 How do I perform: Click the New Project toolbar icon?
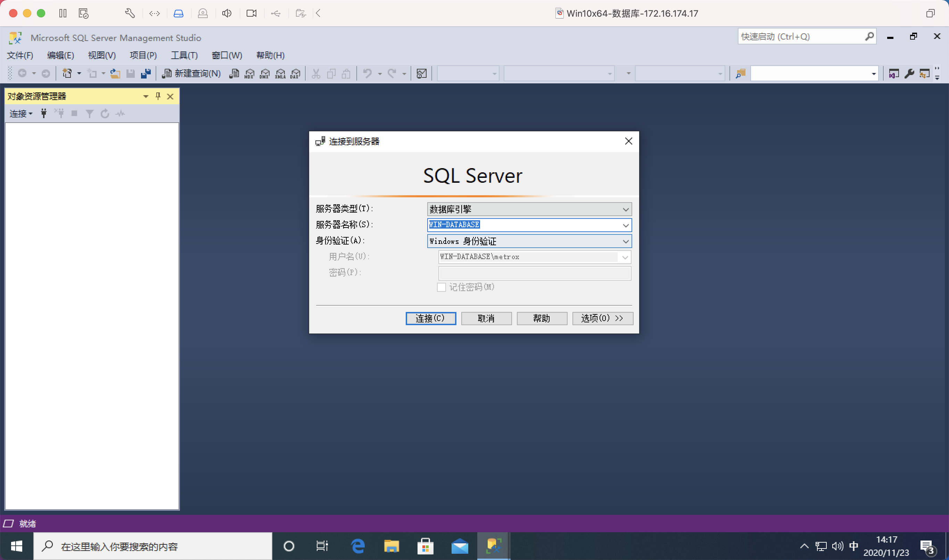pos(67,73)
